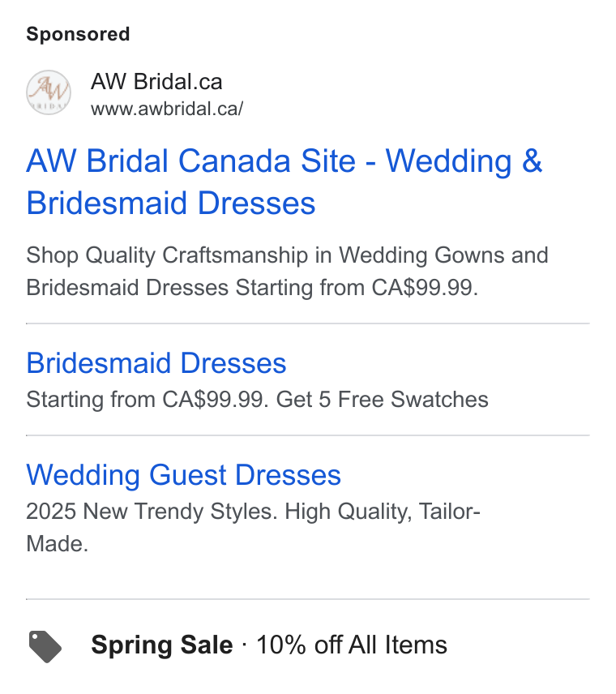Click the www.awbridal.ca/ display URL
616x694 pixels.
tap(167, 109)
